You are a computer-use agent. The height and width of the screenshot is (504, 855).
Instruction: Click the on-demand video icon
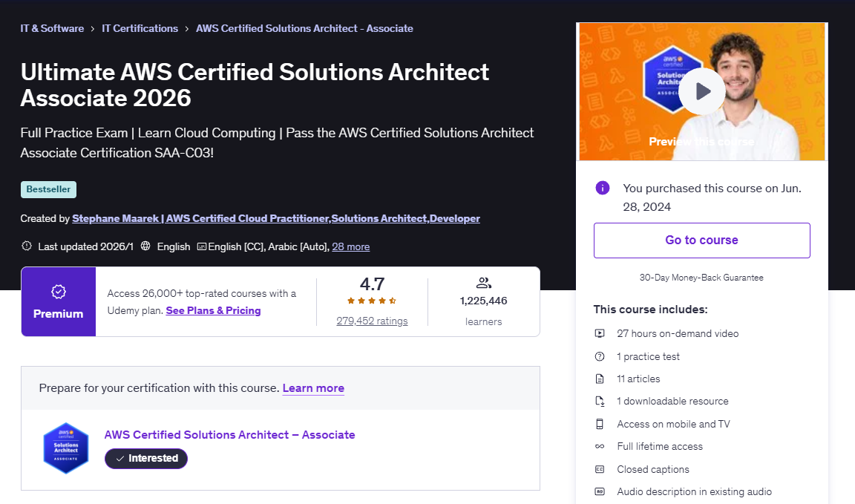click(x=600, y=333)
